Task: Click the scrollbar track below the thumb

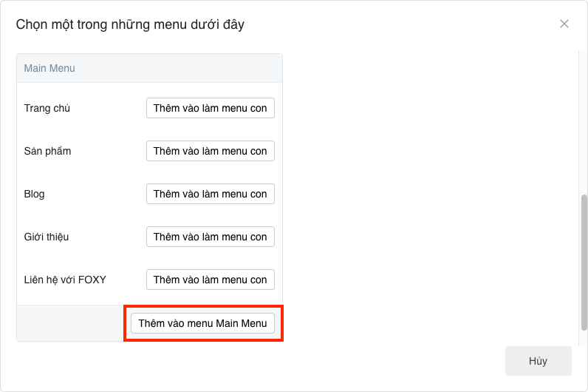Action: pos(584,335)
